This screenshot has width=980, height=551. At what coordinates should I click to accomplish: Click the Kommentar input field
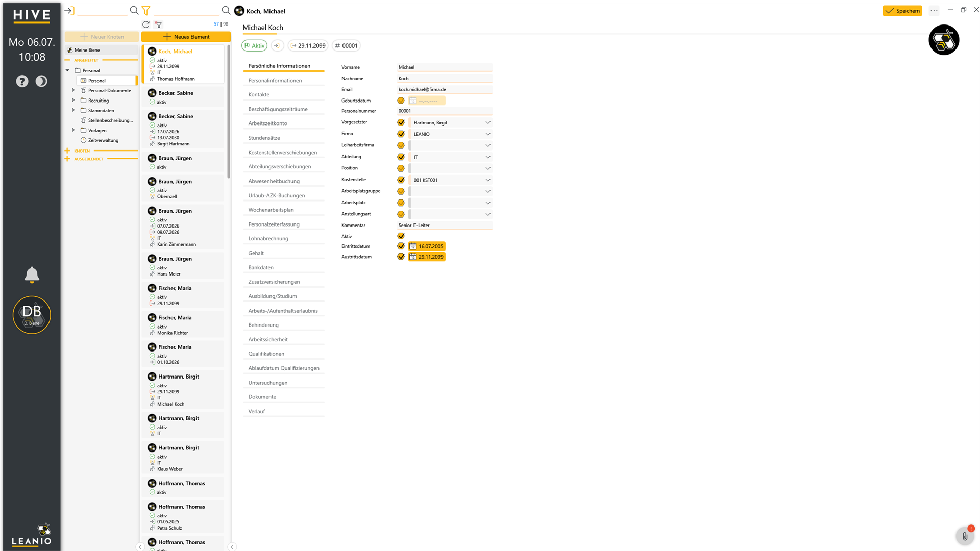coord(445,226)
